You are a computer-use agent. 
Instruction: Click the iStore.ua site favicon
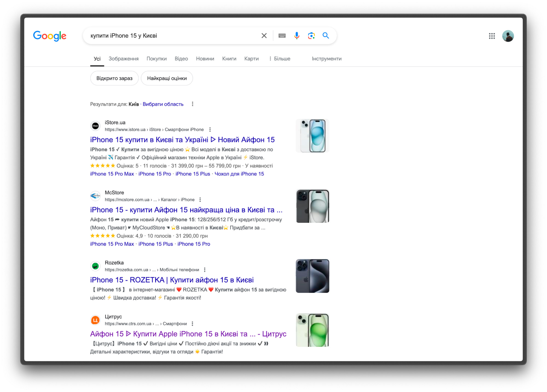pos(95,126)
